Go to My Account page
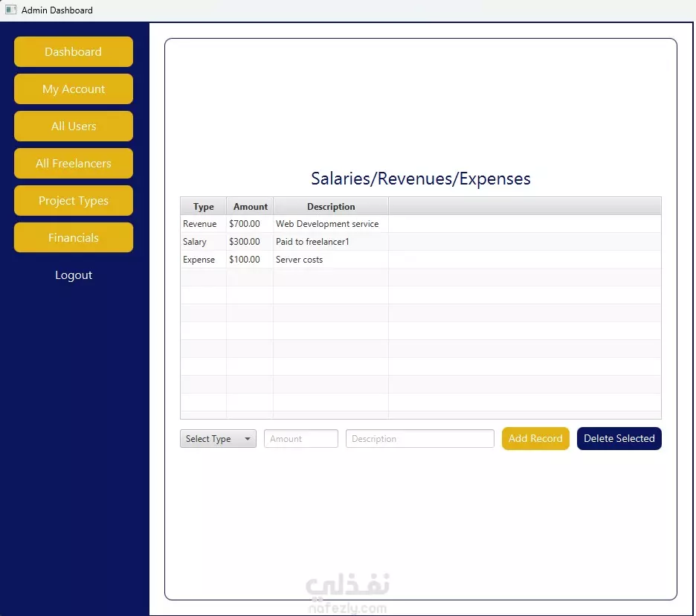Screen dimensions: 696x616 coord(73,89)
